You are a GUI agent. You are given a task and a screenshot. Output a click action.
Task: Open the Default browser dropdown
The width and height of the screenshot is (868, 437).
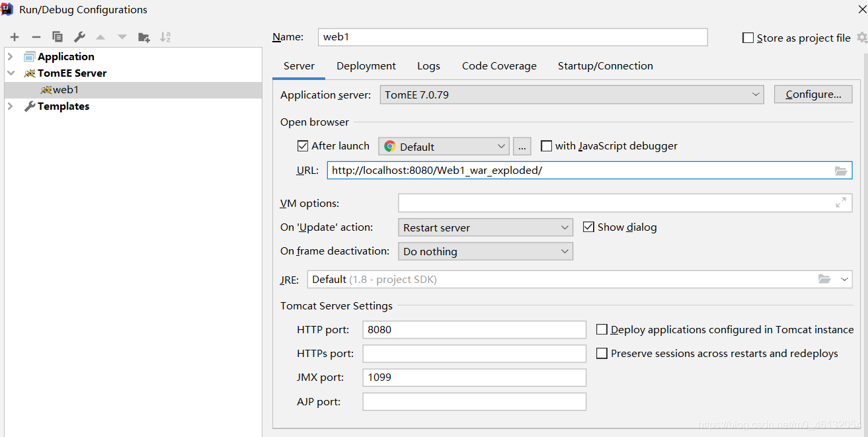[x=444, y=146]
